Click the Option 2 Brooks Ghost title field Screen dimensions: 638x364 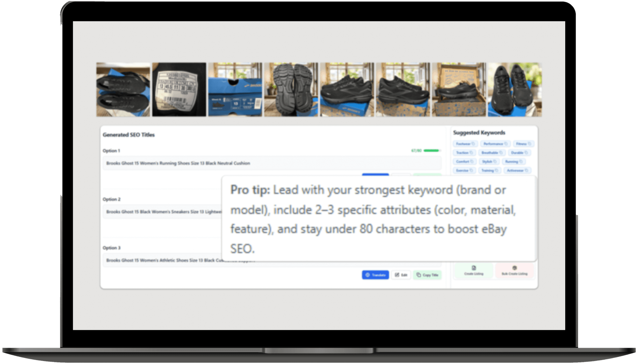163,212
